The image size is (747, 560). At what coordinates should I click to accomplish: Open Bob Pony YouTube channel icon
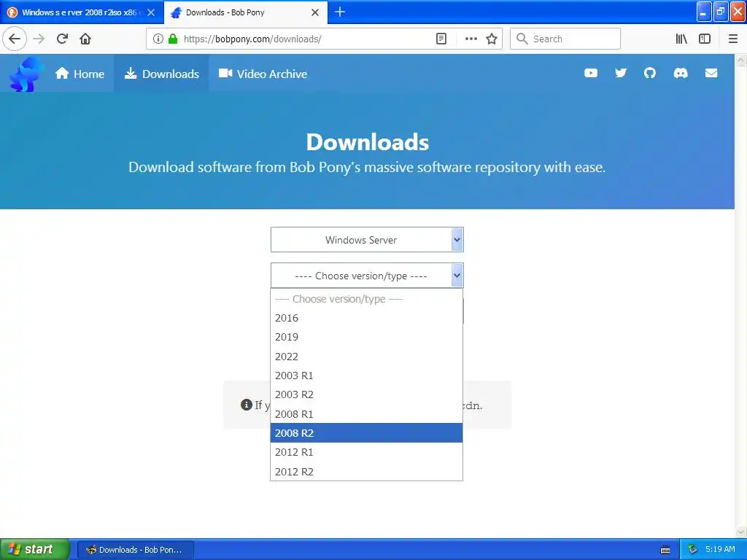point(591,73)
